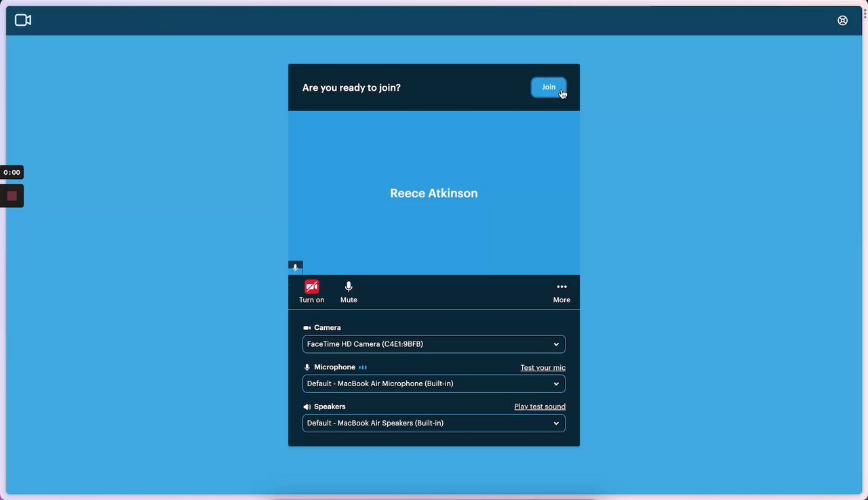Click the "Are you ready to join?" heading
Image resolution: width=868 pixels, height=500 pixels.
[x=351, y=87]
